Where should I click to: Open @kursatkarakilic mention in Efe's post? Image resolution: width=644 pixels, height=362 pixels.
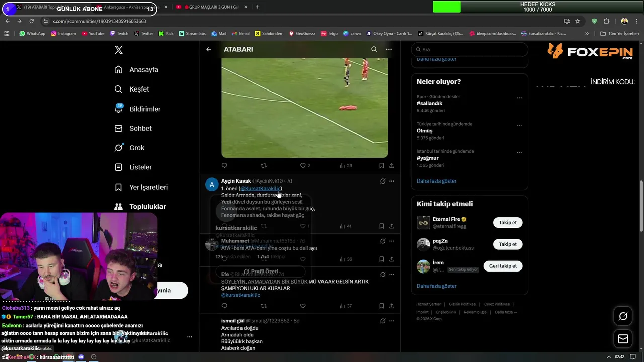[240, 295]
